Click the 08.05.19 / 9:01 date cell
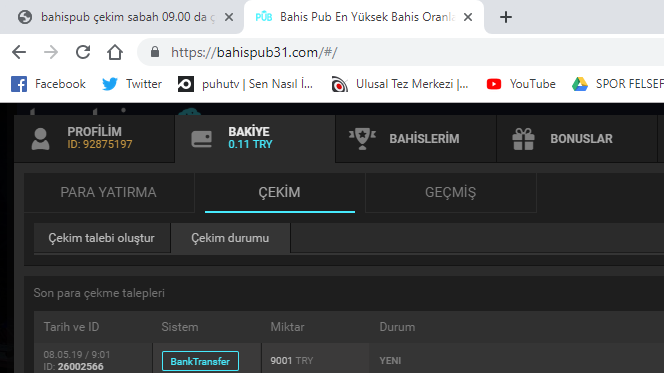Screen dimensions: 664x373 click(77, 354)
